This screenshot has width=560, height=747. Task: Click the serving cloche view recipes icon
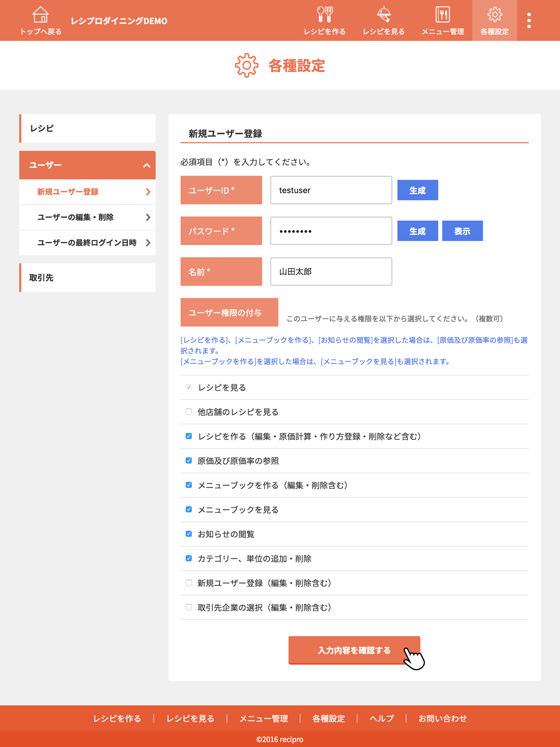click(384, 15)
